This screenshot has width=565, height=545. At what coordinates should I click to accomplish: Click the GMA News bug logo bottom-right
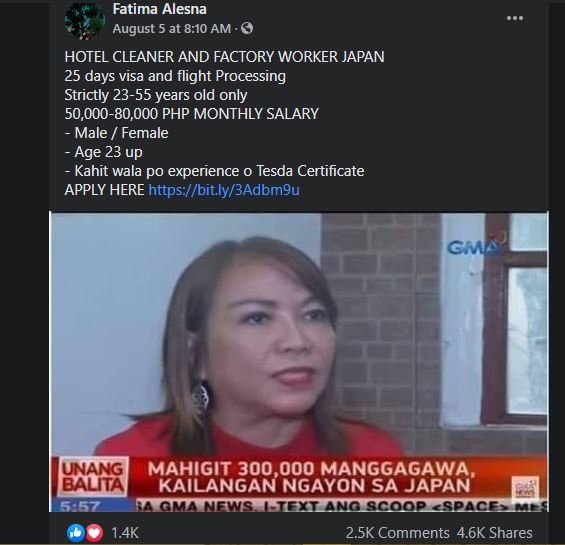point(525,488)
